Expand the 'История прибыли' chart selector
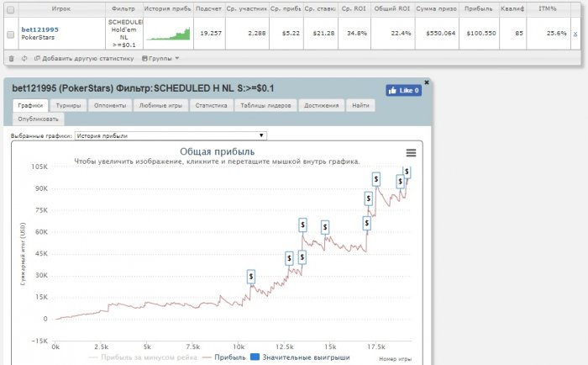 tap(171, 135)
